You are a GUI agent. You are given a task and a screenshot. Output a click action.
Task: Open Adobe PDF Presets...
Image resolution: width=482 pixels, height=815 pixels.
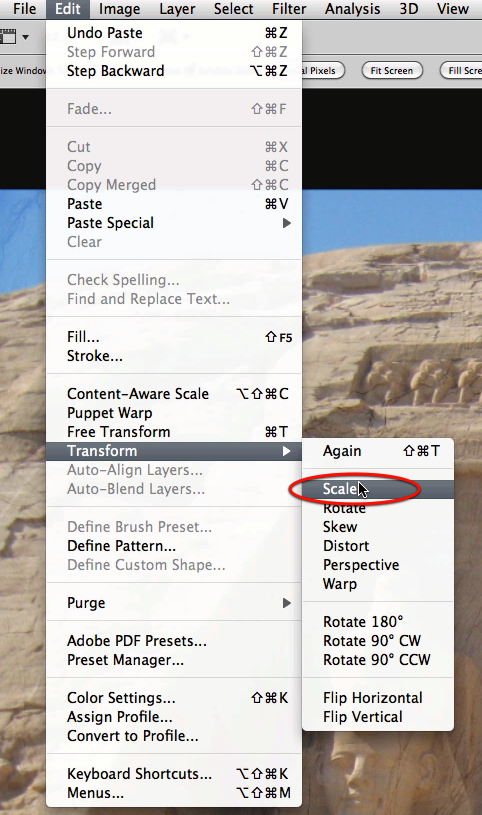[174, 641]
